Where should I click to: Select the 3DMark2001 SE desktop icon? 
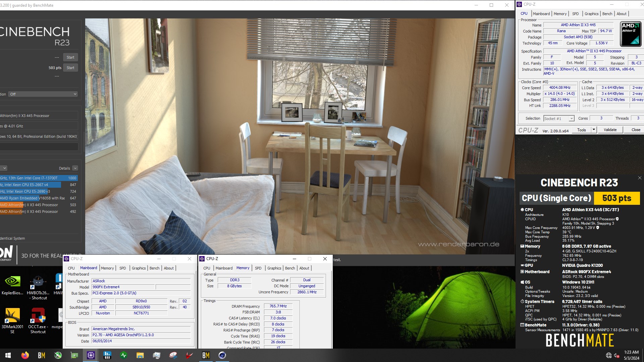coord(12,321)
